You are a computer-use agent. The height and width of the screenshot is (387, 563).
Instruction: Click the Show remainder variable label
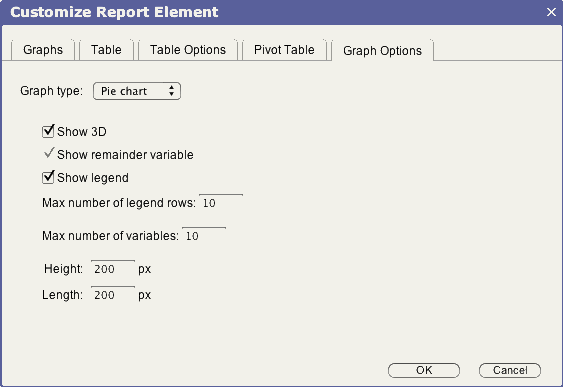(125, 155)
